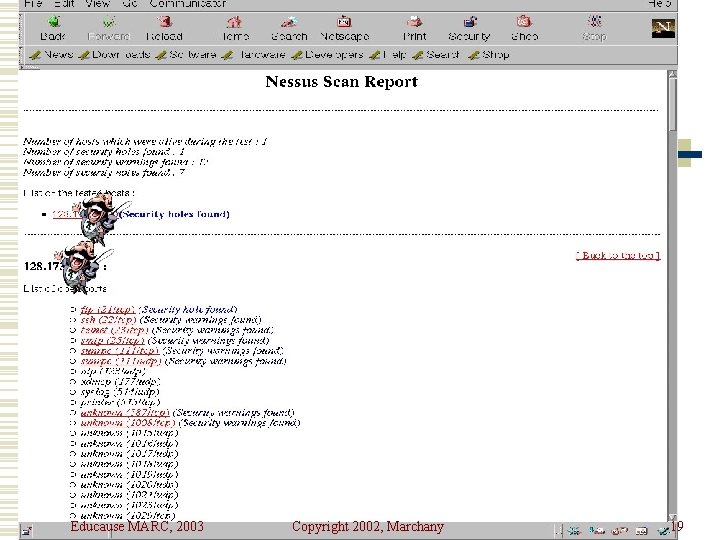The width and height of the screenshot is (720, 540).
Task: Click the scroll down arrow of page scrollbar
Action: coord(672,517)
